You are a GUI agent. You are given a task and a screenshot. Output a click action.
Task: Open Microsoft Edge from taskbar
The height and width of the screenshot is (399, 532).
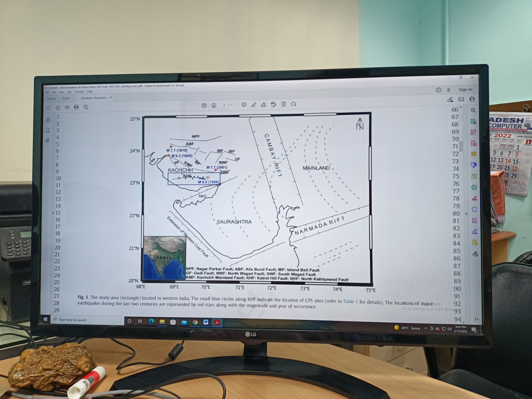151,322
